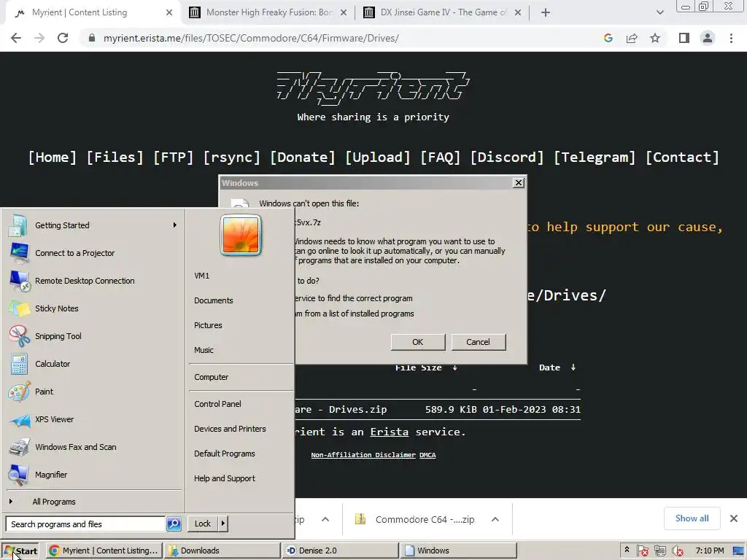Open Chrome three-dot menu
Viewport: 747px width, 560px height.
[x=731, y=38]
